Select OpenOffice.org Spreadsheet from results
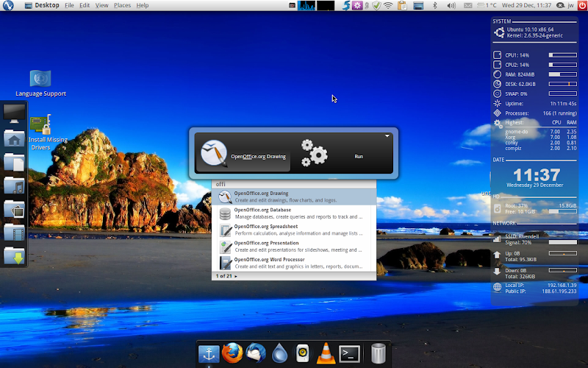 pyautogui.click(x=294, y=230)
